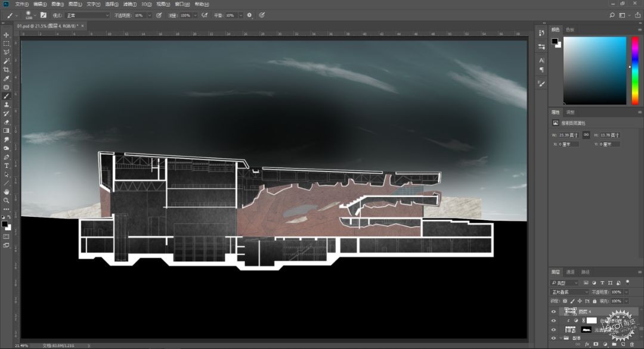Open the 滤镜(T) menu
644x349 pixels.
coord(130,4)
